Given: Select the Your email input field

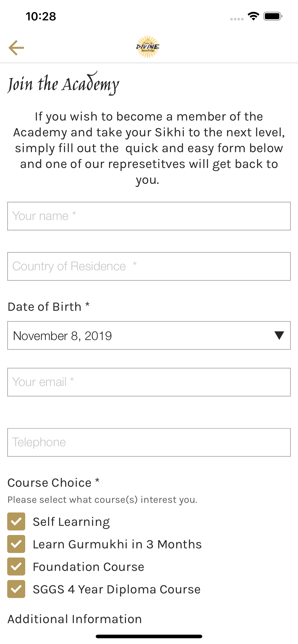Looking at the screenshot, I should [149, 382].
